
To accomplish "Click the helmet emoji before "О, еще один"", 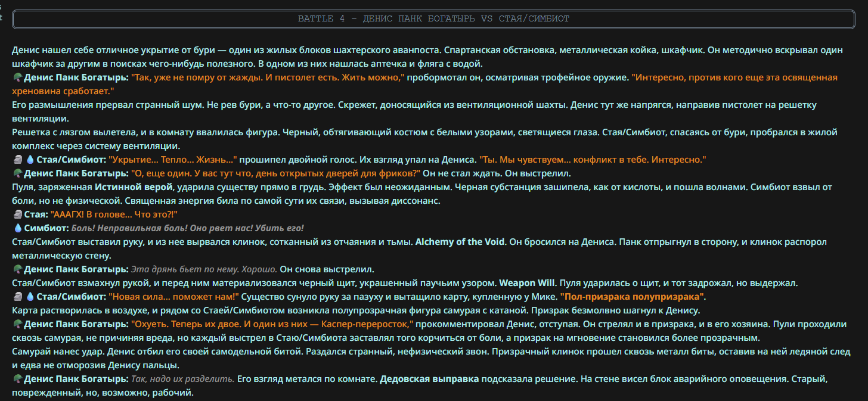I will pos(17,173).
